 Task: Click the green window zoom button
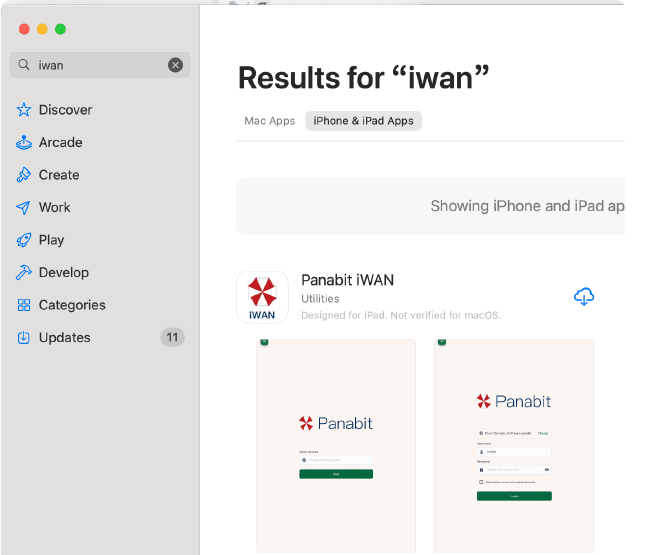60,29
